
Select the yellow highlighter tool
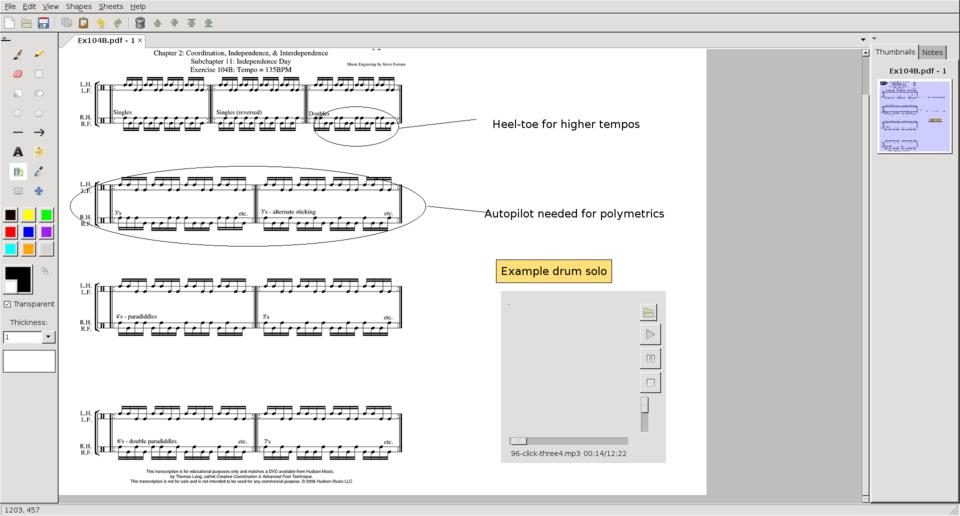pyautogui.click(x=39, y=54)
